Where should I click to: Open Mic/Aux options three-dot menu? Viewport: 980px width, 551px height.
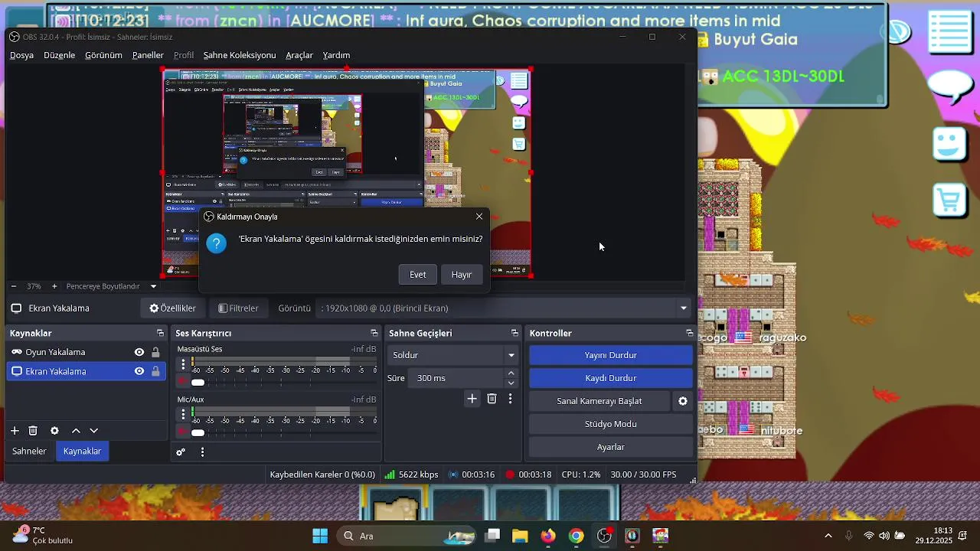point(183,414)
